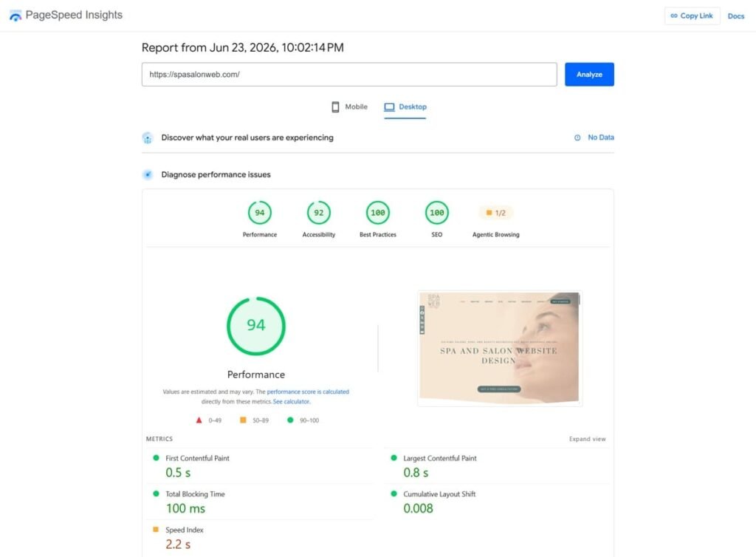Open the Docs link
This screenshot has height=557, width=756.
click(x=736, y=16)
